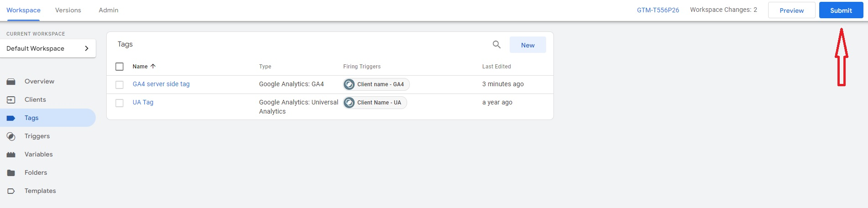The height and width of the screenshot is (208, 868).
Task: Click the a year ago cell
Action: (497, 102)
